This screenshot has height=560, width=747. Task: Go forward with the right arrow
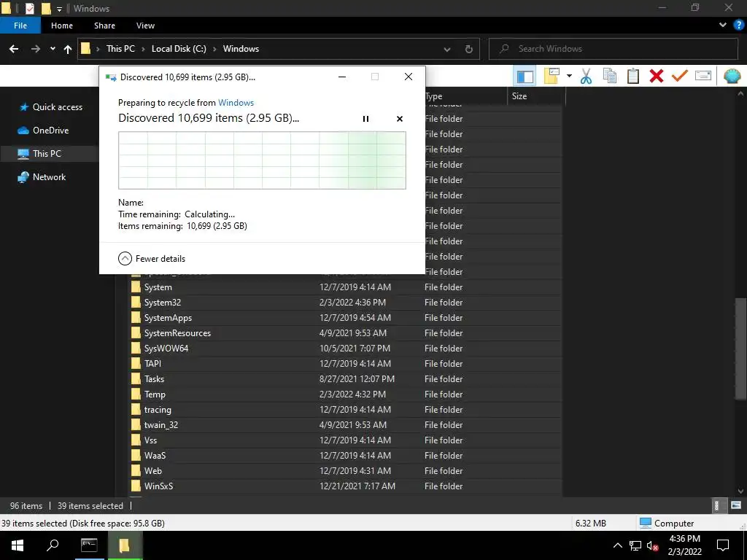click(35, 49)
